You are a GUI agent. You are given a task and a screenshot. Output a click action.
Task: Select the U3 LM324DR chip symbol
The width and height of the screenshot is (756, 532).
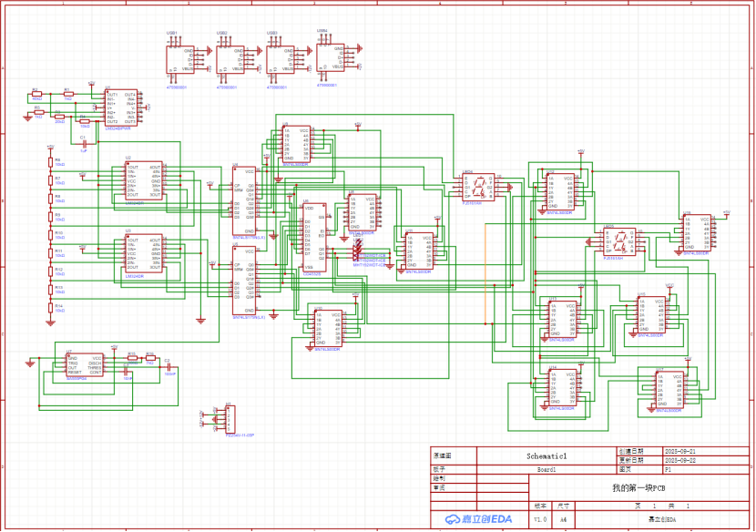tap(144, 254)
